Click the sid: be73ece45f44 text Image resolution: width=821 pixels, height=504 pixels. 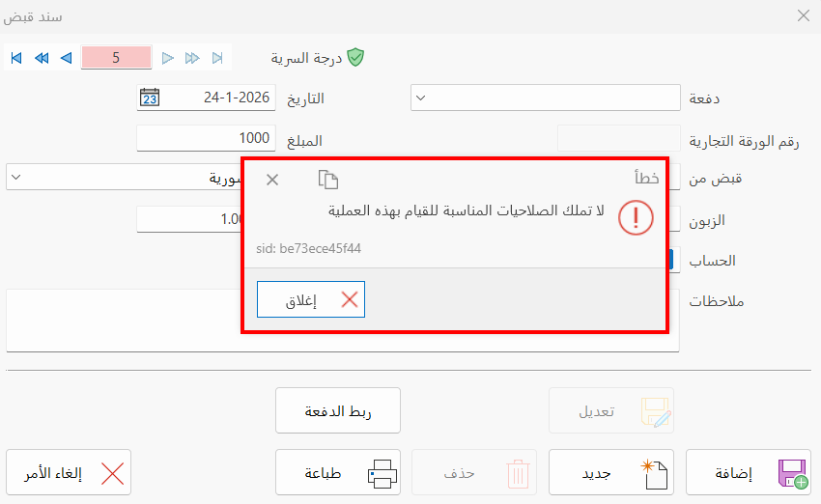tap(308, 248)
